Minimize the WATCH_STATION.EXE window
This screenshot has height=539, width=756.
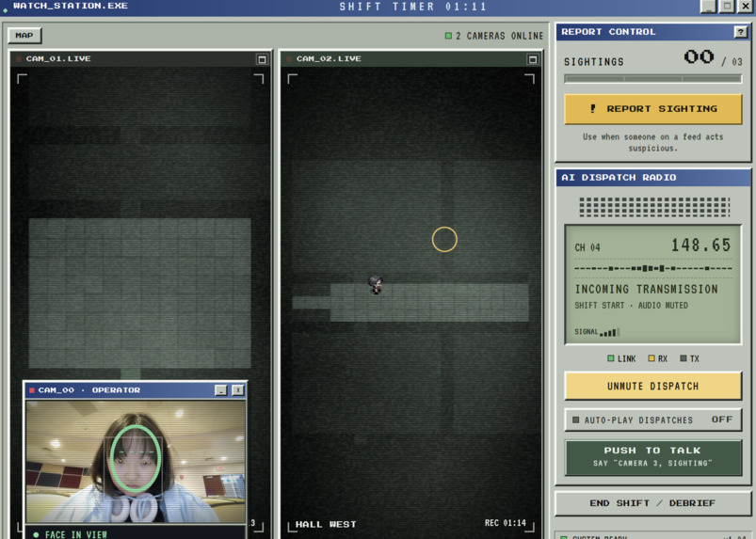coord(708,6)
